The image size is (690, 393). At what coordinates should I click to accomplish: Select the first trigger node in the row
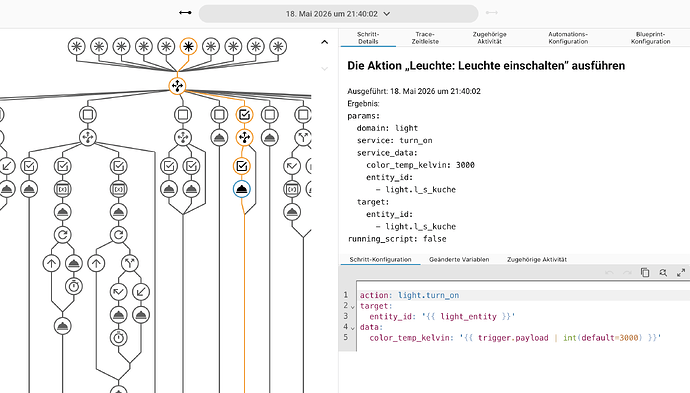coord(77,46)
